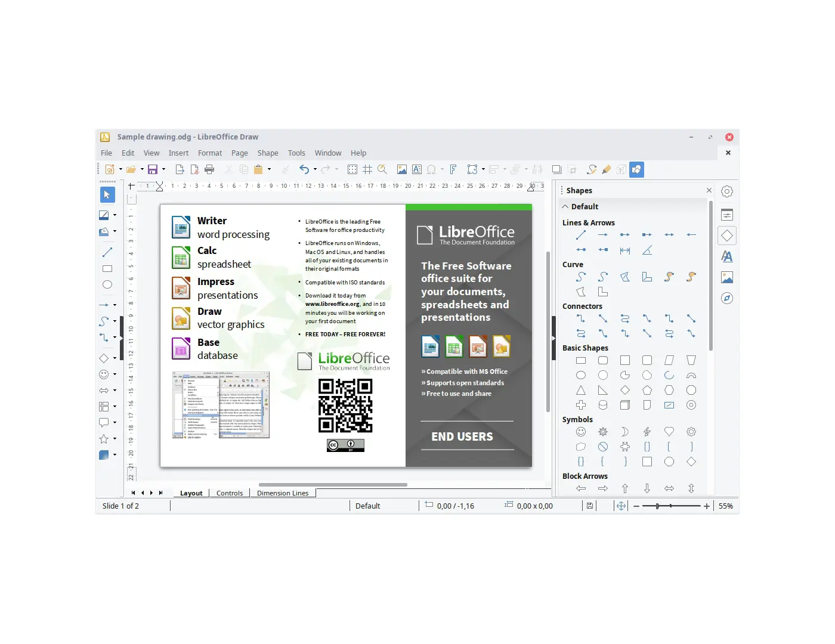Screen dimensions: 835x644
Task: Go to the first layer tab button
Action: (133, 493)
